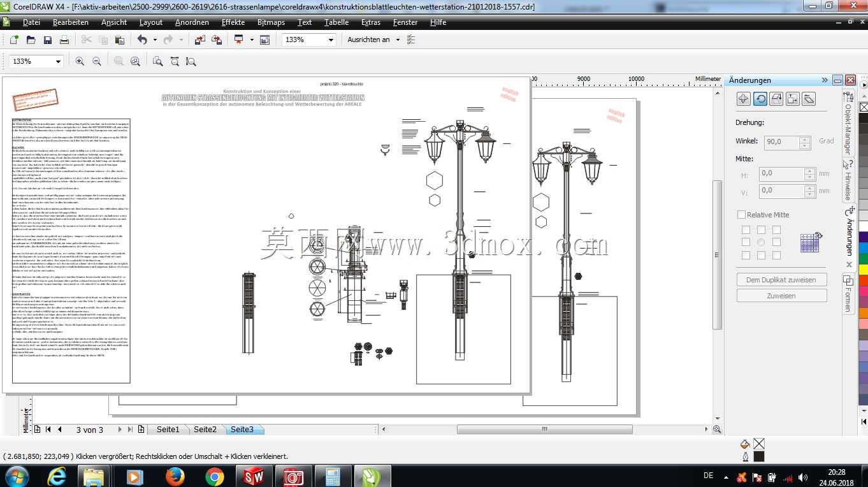Select the top-left anchor checkbox
The width and height of the screenshot is (868, 487).
tap(746, 229)
